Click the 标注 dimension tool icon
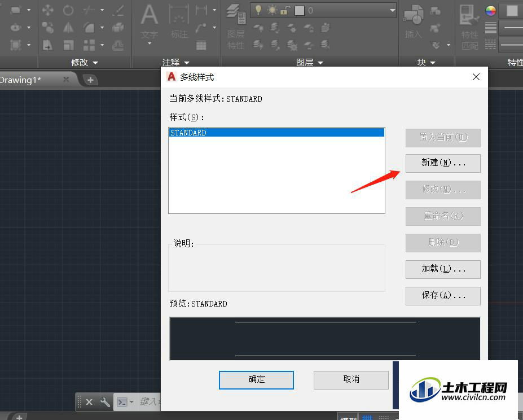Image resolution: width=523 pixels, height=420 pixels. point(179,15)
